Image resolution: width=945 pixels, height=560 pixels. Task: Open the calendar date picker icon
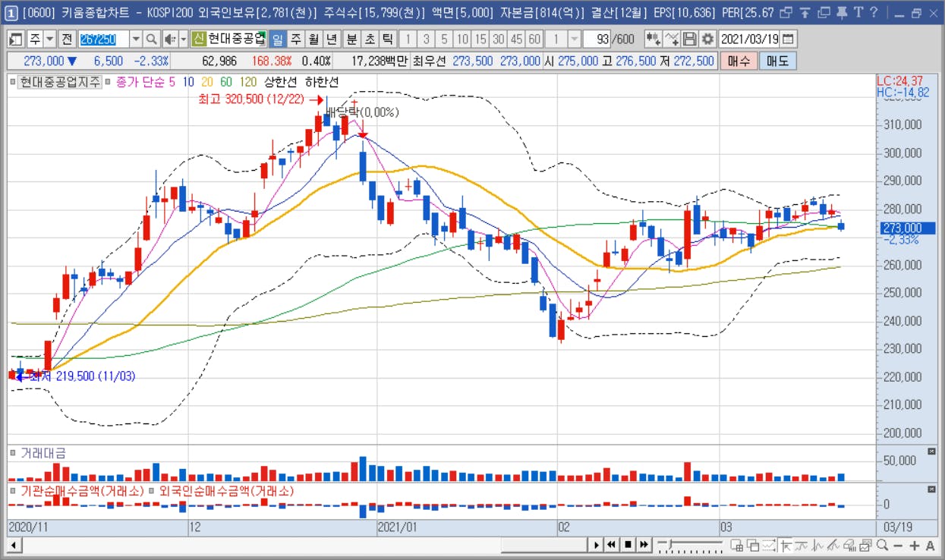(789, 39)
